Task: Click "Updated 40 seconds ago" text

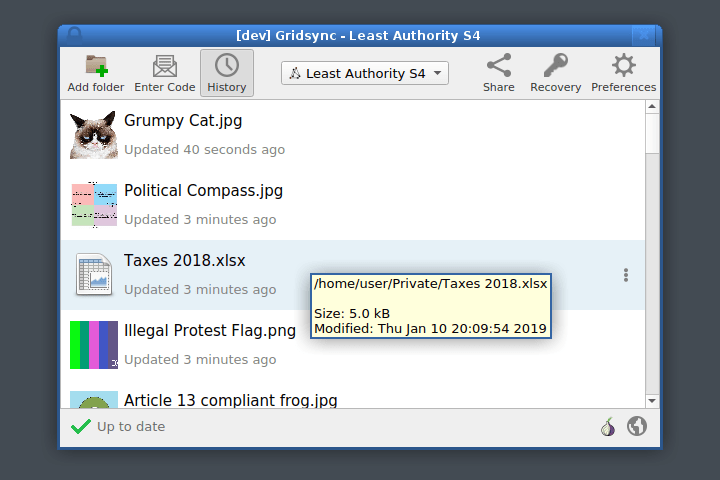Action: click(x=204, y=150)
